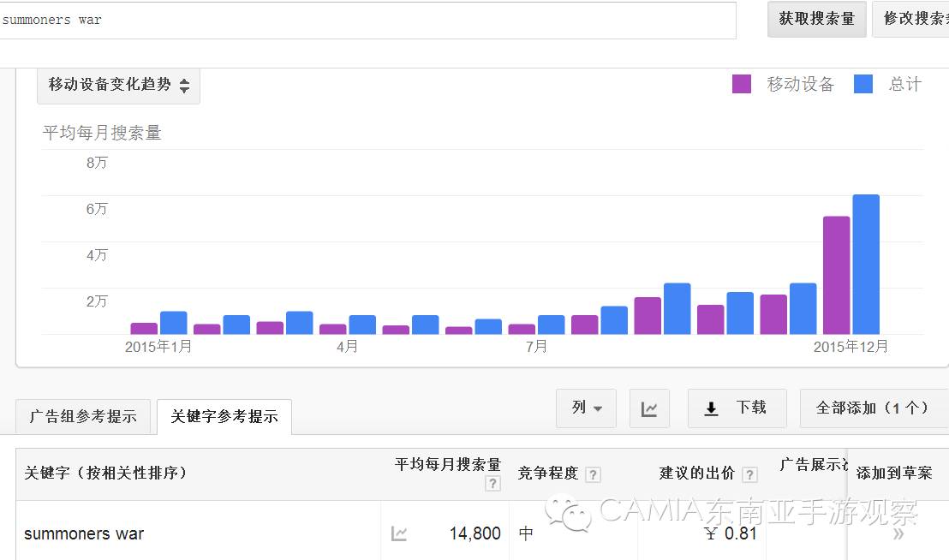This screenshot has height=560, width=949.
Task: Open help icon next to 竞争程度
Action: coord(593,474)
